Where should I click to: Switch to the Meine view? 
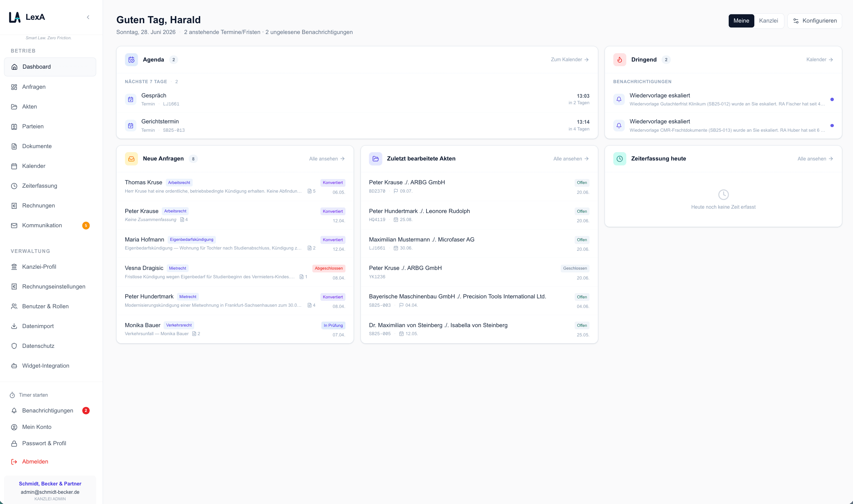(741, 21)
